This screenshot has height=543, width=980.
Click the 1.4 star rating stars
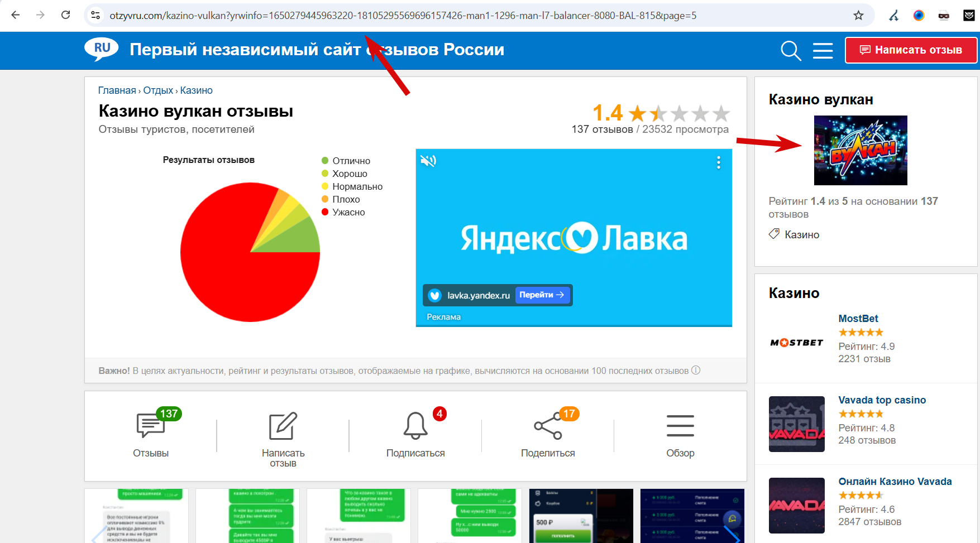pos(680,113)
